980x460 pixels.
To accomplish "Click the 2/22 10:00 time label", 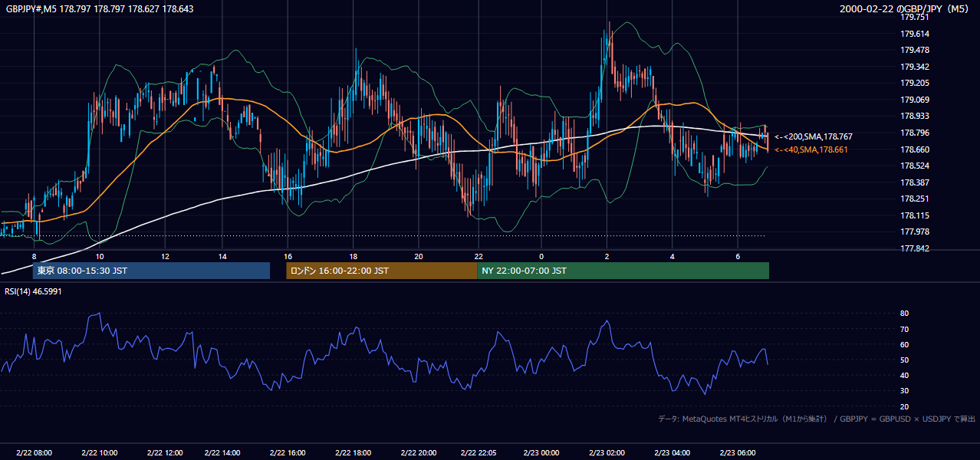I will (99, 453).
